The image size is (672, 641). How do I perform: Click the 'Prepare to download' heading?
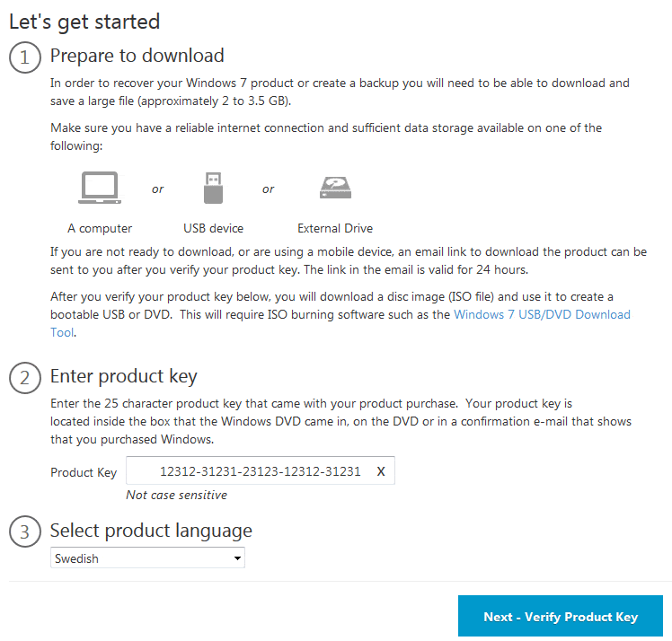pos(137,56)
